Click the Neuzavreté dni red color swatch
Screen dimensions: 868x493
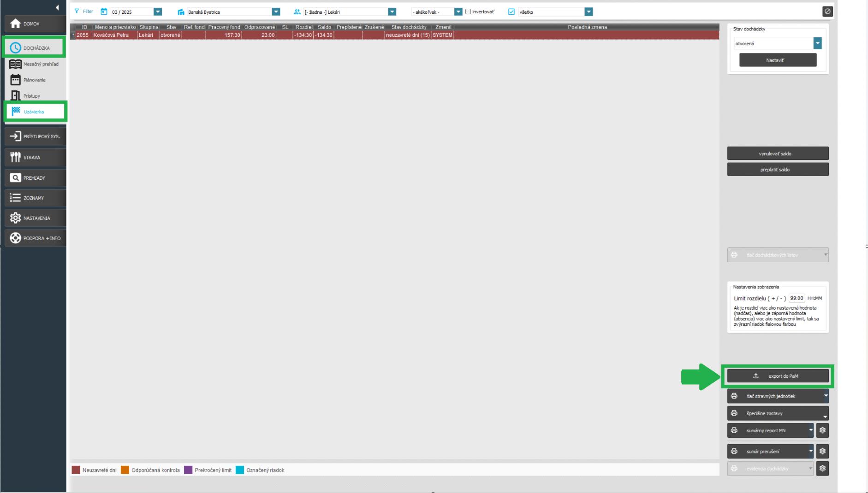pyautogui.click(x=76, y=470)
